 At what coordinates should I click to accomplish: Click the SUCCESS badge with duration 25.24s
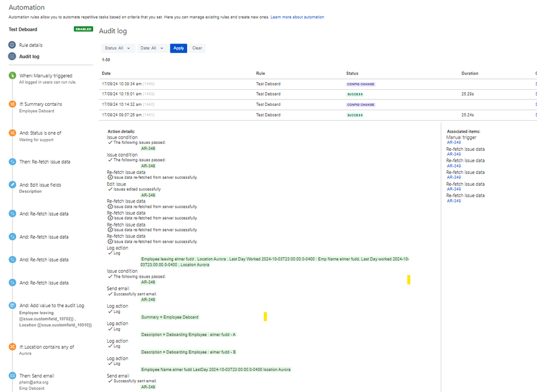pos(355,115)
